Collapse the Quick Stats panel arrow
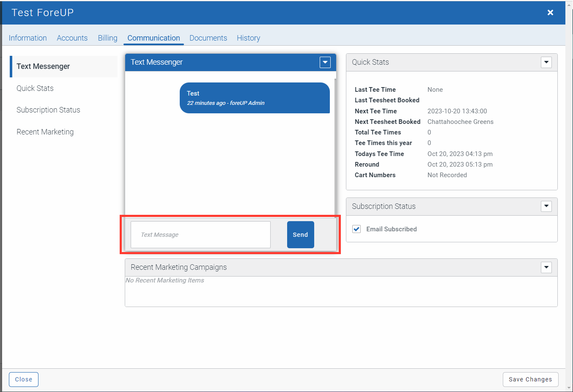This screenshot has height=392, width=573. [x=546, y=63]
